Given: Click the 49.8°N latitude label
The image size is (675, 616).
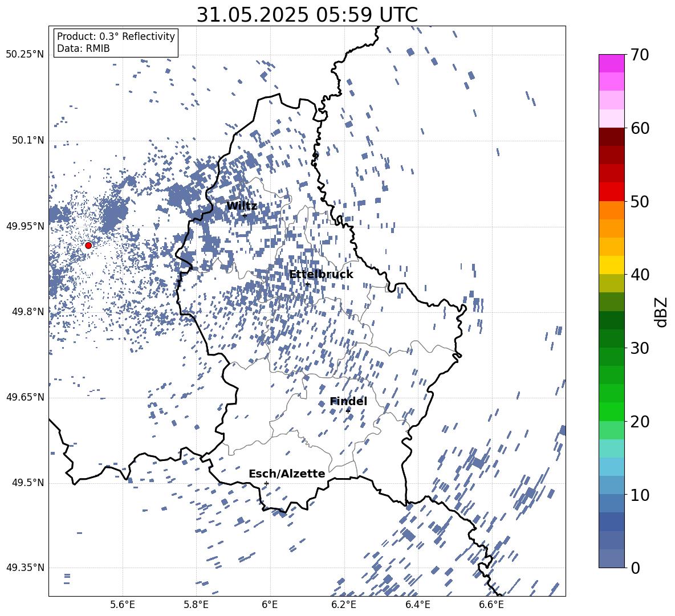Looking at the screenshot, I should tap(29, 312).
